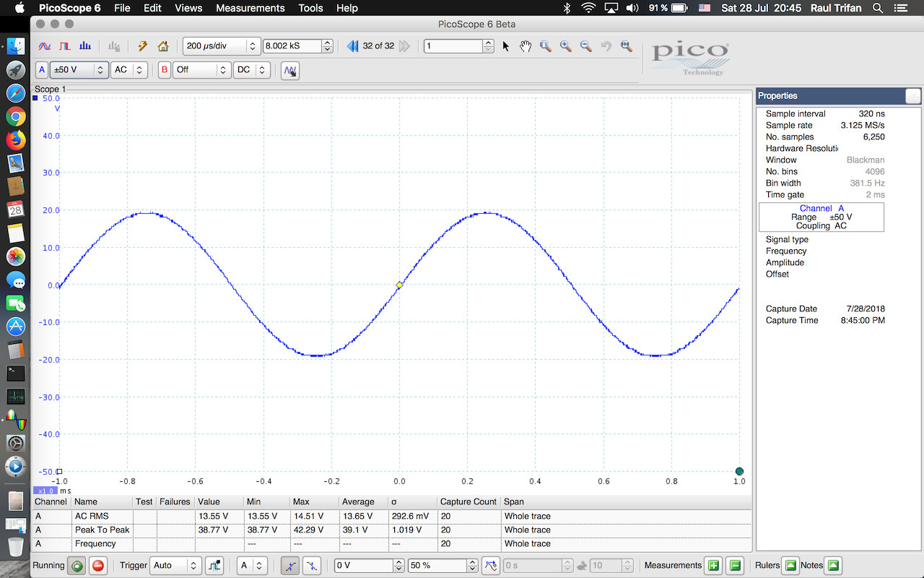The image size is (924, 578).
Task: Open Channel A AC coupling dropdown
Action: click(130, 70)
